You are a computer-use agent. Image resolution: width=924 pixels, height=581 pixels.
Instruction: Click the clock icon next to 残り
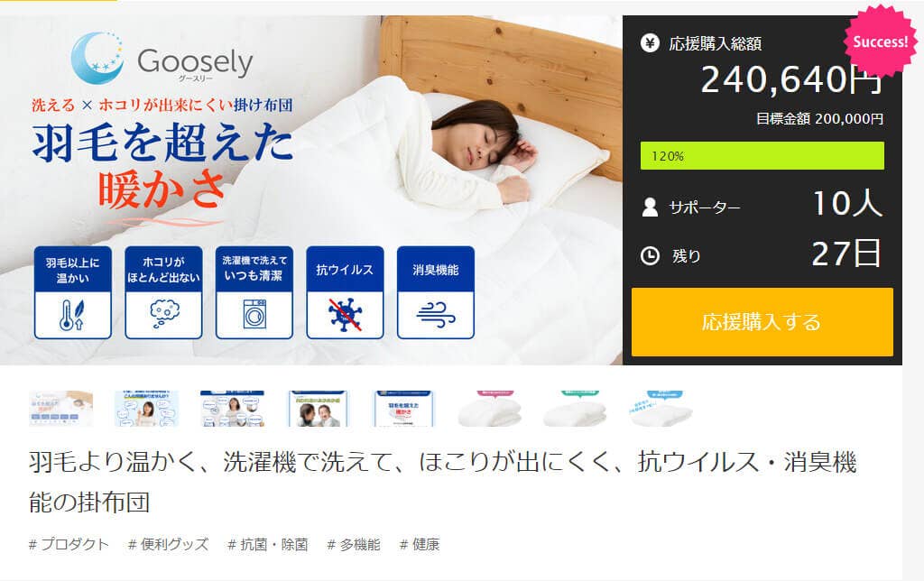point(650,255)
